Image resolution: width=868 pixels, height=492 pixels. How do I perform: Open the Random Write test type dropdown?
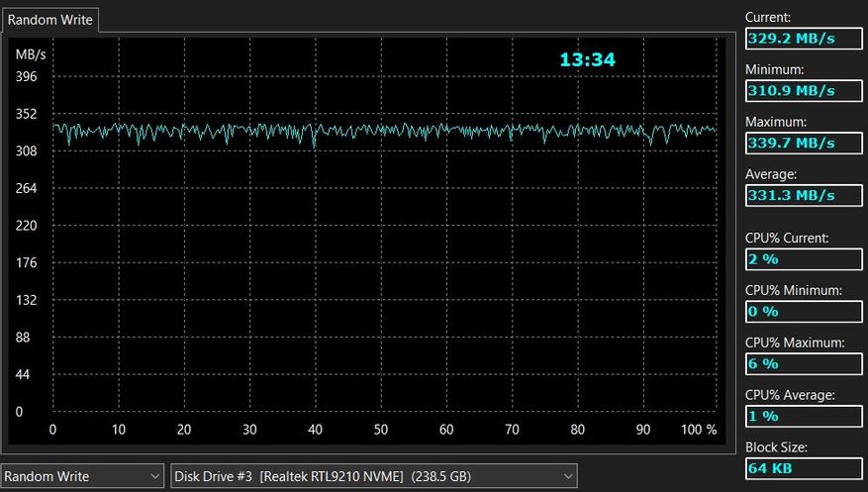(x=82, y=476)
